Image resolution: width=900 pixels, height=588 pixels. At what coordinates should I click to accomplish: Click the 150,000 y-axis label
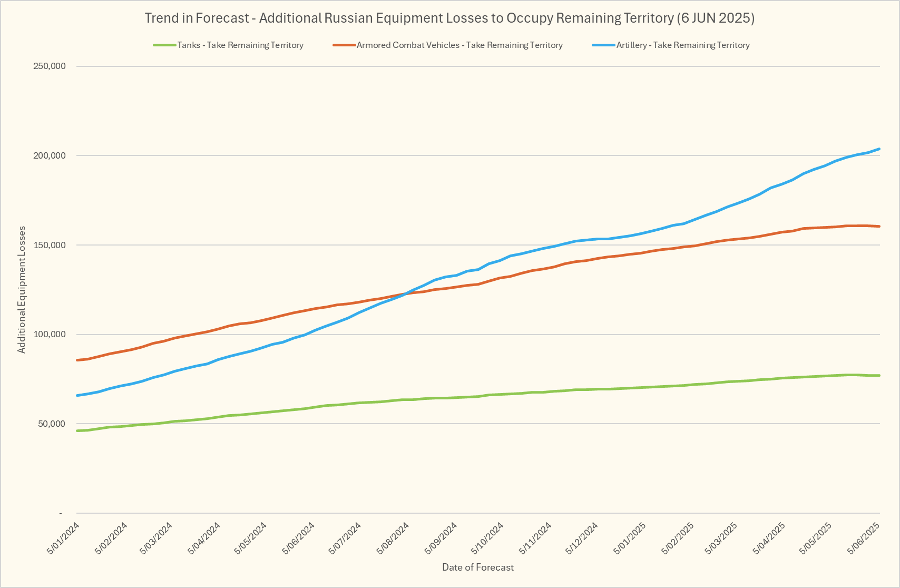(48, 245)
